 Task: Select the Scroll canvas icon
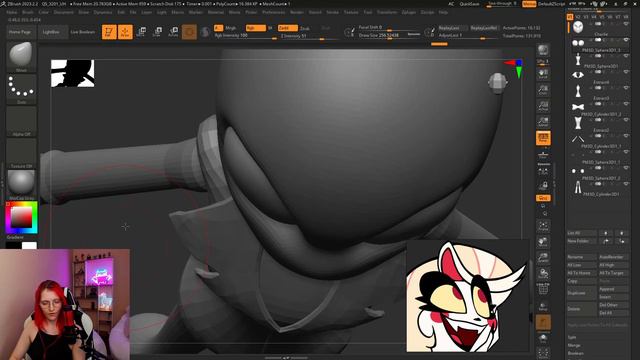[x=543, y=74]
